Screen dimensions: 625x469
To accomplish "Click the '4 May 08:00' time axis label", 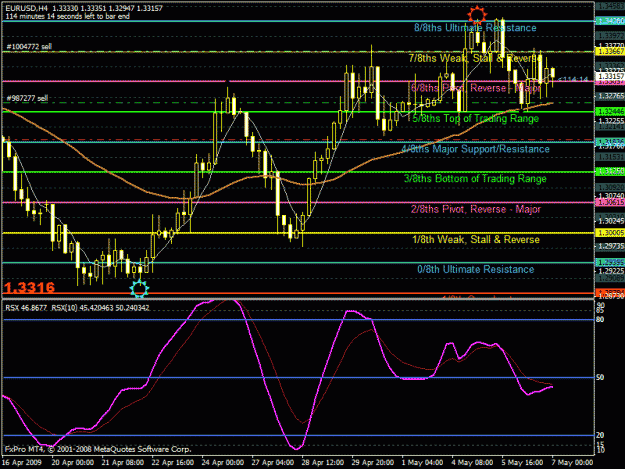I will coord(472,463).
